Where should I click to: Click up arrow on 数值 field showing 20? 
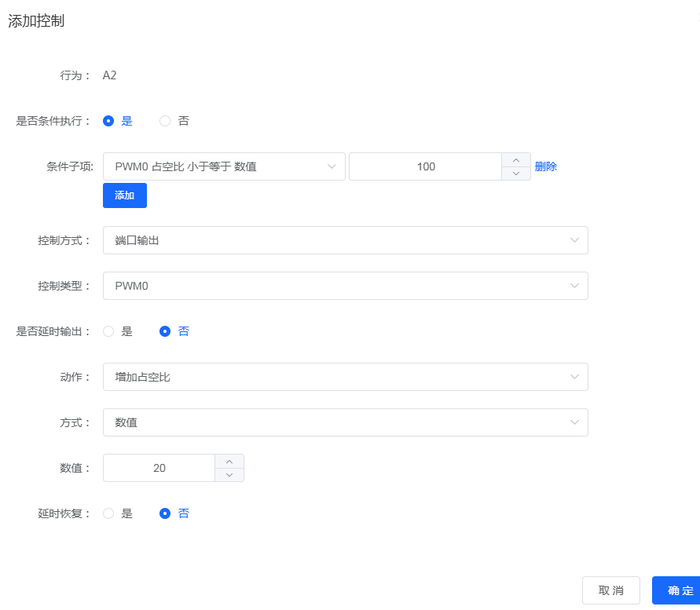[229, 461]
